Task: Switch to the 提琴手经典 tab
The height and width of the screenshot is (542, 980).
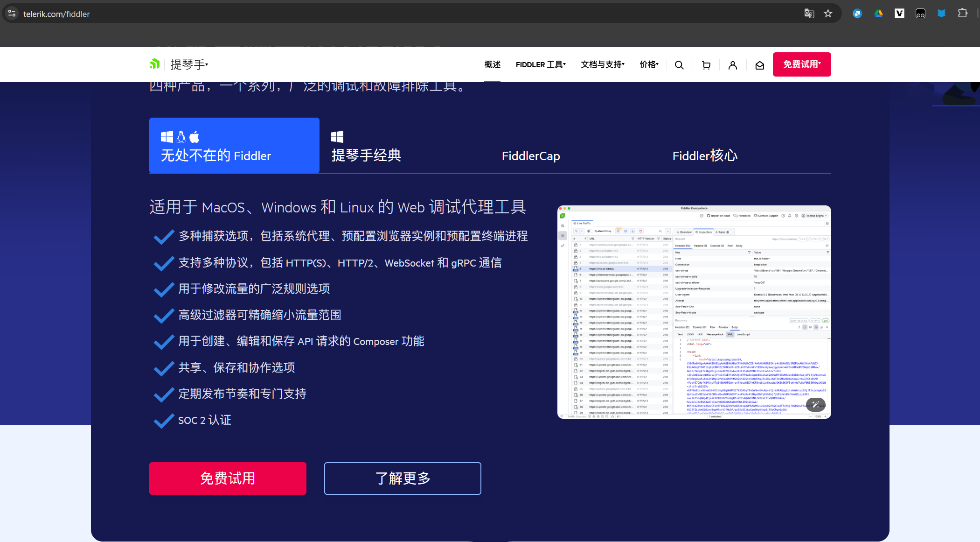Action: [x=366, y=147]
